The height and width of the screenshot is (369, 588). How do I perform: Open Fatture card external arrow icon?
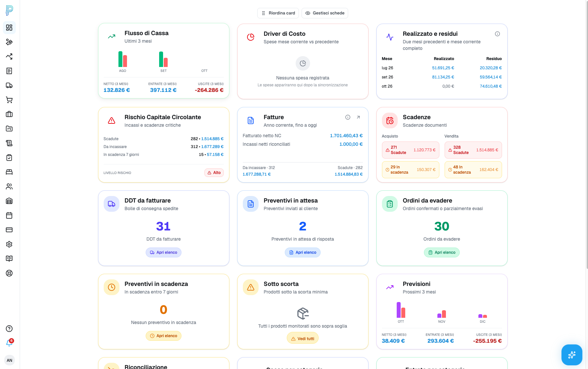tap(358, 117)
